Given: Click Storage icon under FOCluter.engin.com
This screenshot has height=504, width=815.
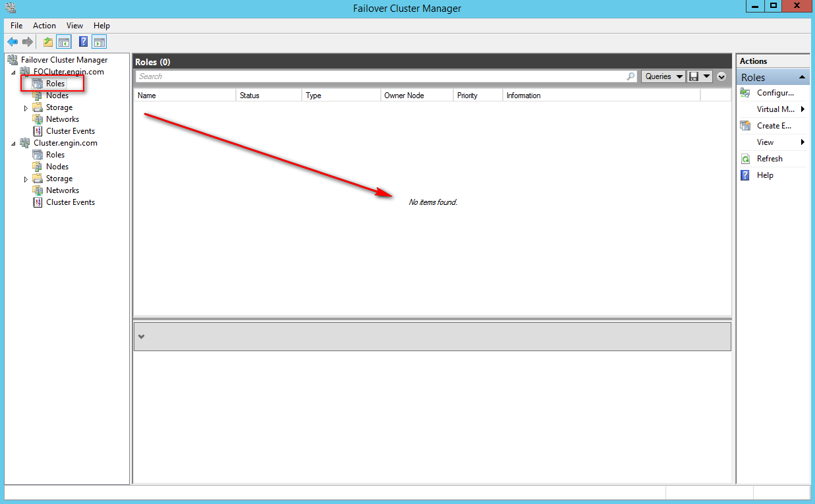Looking at the screenshot, I should point(38,107).
